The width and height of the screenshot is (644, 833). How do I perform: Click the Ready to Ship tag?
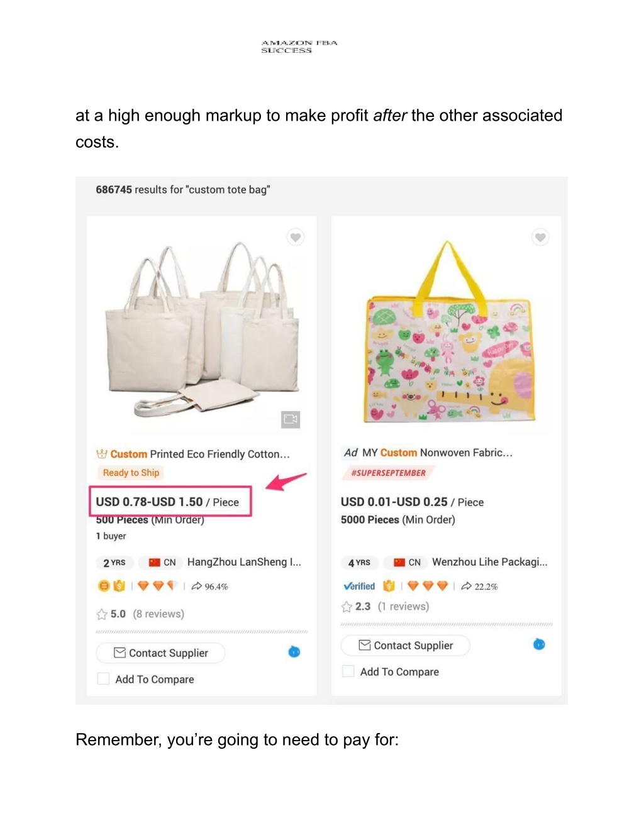(x=131, y=473)
